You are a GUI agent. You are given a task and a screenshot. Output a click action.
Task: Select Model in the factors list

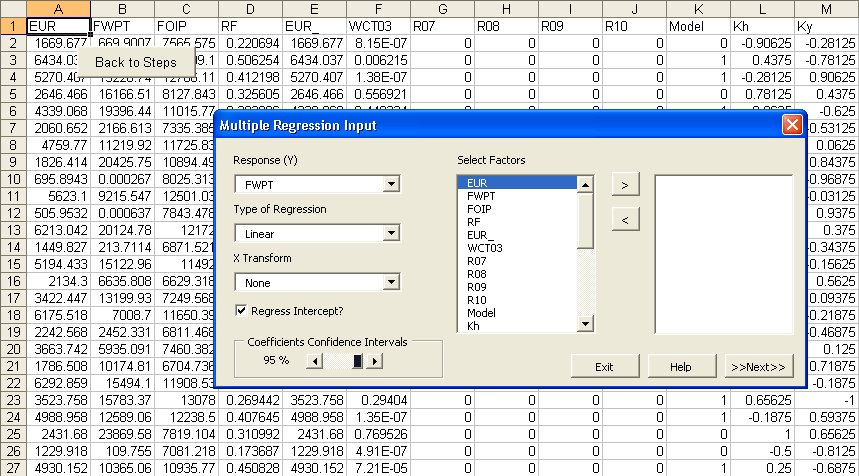click(517, 313)
